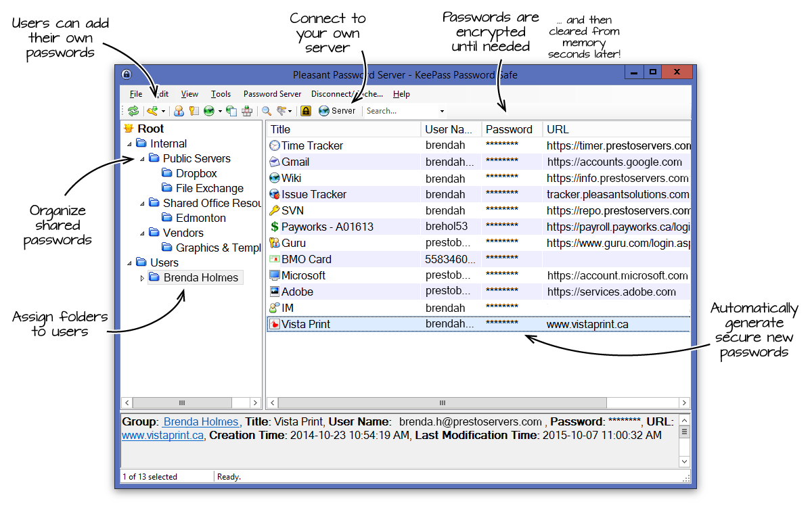Viewport: 812px width, 508px height.
Task: Open the File menu
Action: click(x=136, y=94)
